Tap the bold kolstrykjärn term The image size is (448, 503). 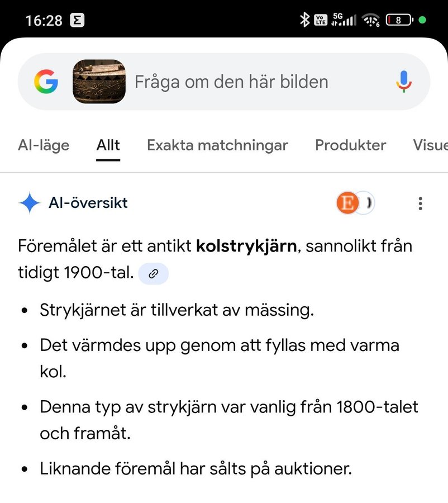pos(246,245)
